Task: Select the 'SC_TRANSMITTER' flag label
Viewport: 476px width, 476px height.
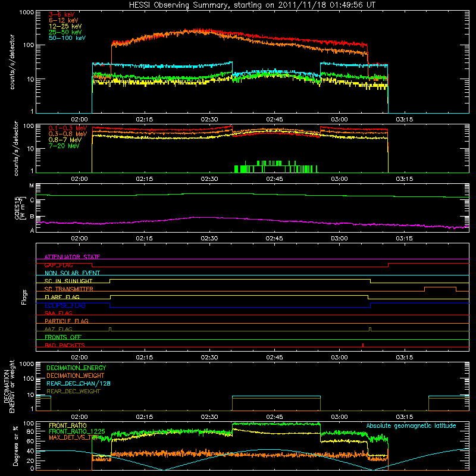Action: pyautogui.click(x=69, y=289)
